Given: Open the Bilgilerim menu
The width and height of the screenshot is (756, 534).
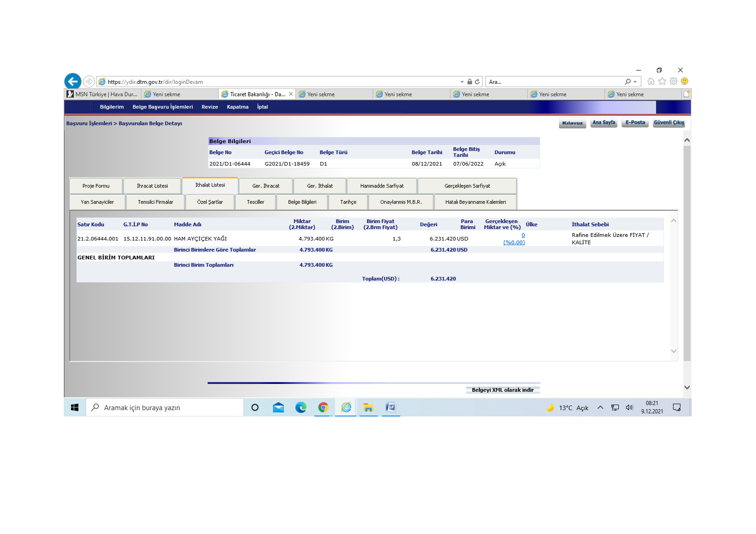Looking at the screenshot, I should [x=112, y=107].
